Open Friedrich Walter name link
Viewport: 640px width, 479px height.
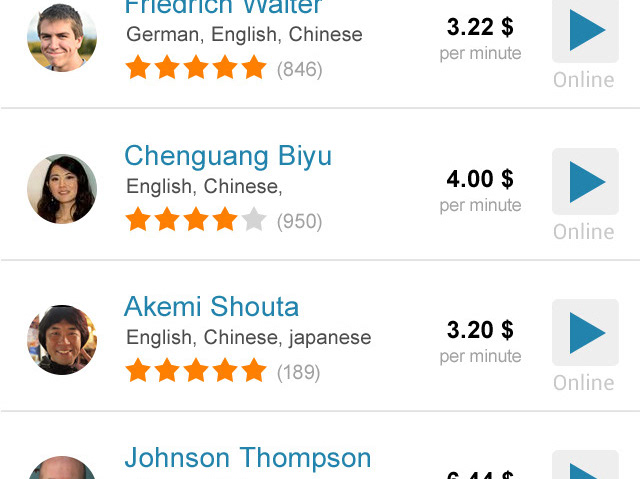pyautogui.click(x=223, y=7)
